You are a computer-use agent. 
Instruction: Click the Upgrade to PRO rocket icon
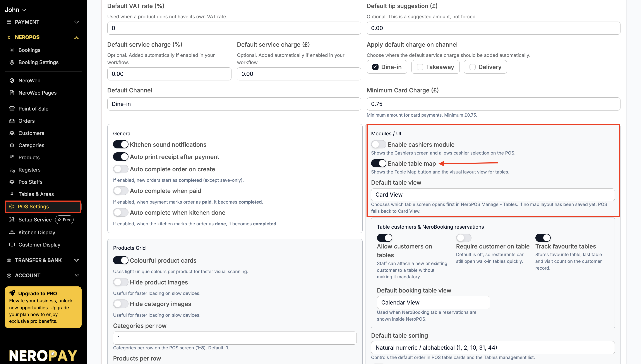12,293
